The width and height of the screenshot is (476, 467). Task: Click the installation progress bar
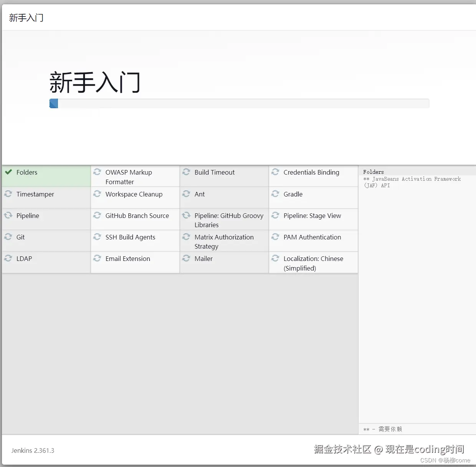click(239, 103)
